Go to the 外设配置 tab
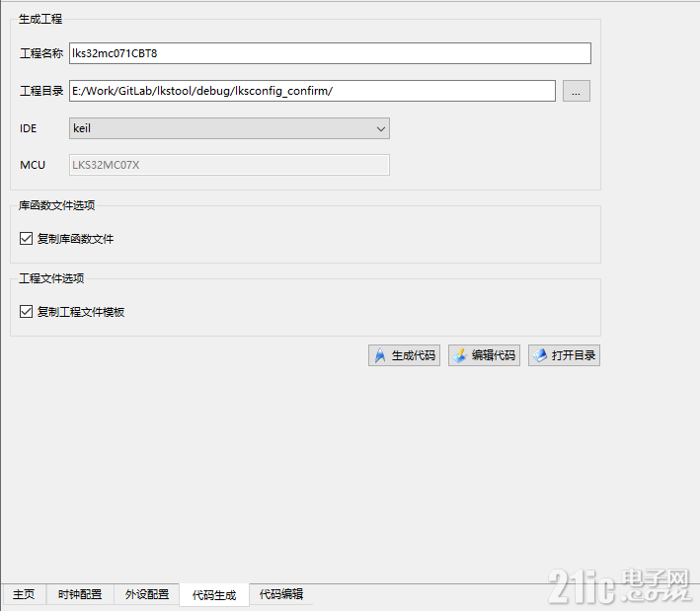The width and height of the screenshot is (700, 611). click(x=147, y=594)
